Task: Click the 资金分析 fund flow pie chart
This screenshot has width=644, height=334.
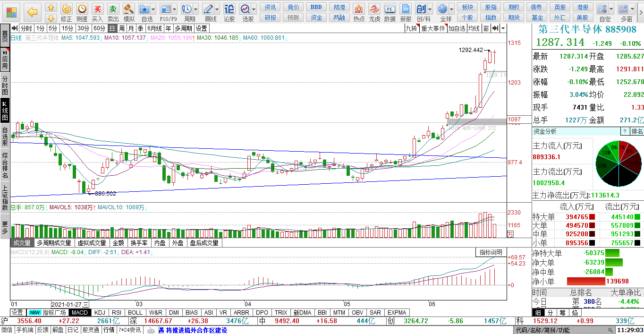Action: (619, 163)
